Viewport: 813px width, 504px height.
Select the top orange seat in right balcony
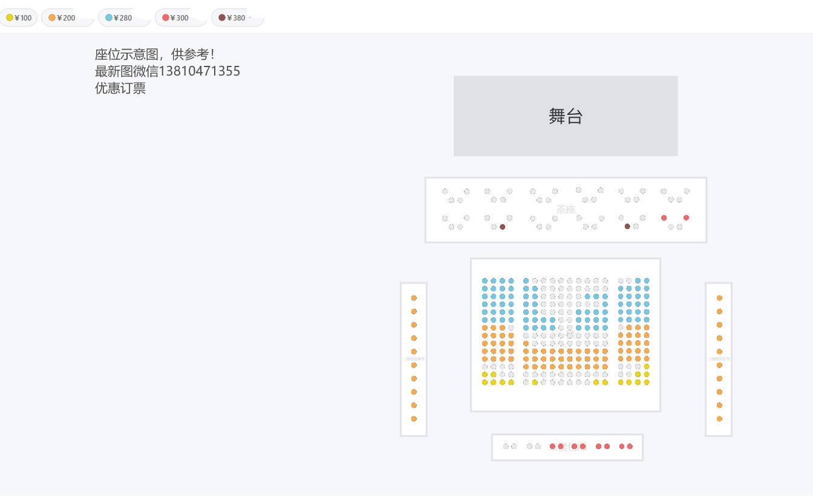[720, 298]
